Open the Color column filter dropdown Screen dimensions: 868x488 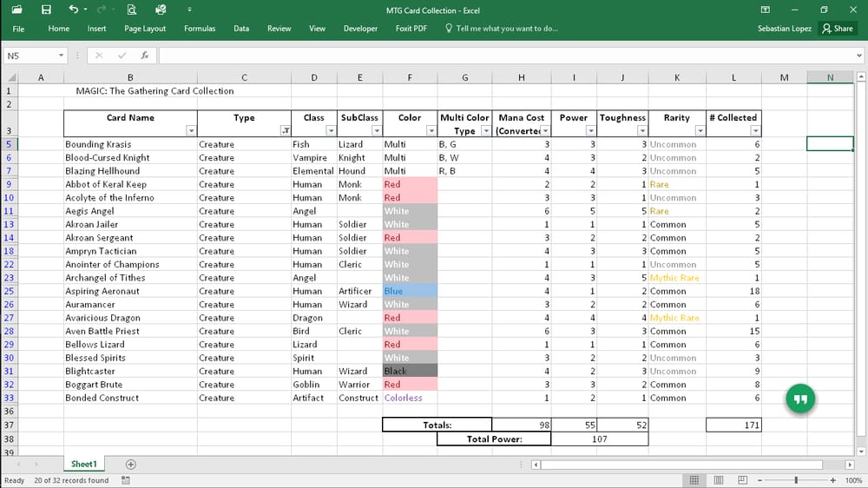pos(431,131)
